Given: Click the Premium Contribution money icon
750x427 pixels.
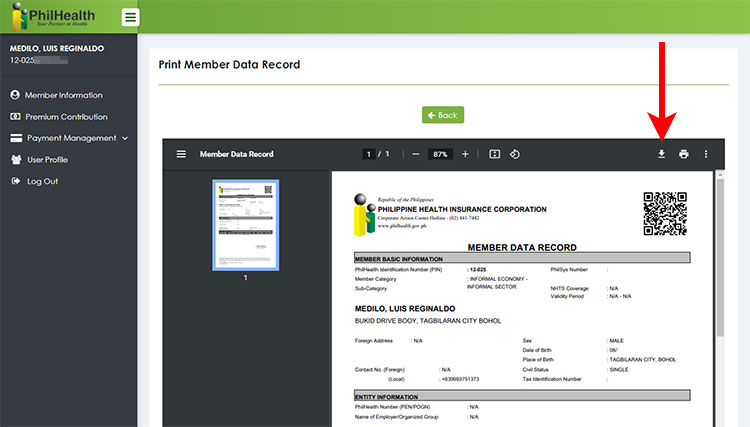Looking at the screenshot, I should click(x=15, y=116).
